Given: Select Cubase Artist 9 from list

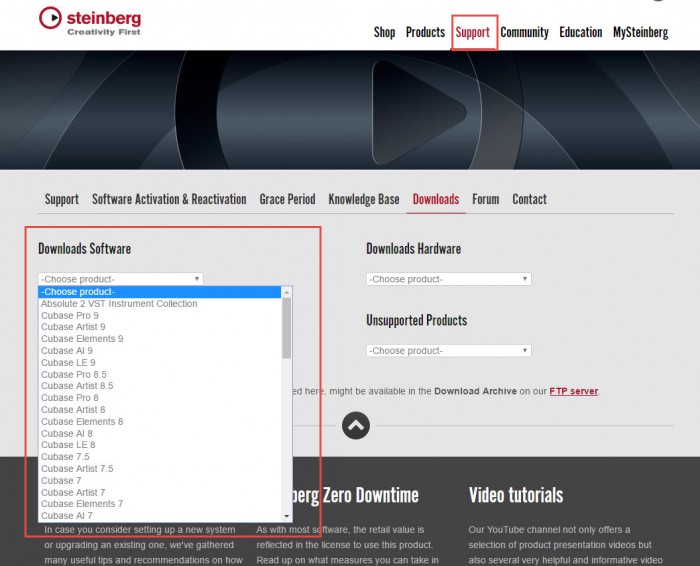Looking at the screenshot, I should coord(160,327).
